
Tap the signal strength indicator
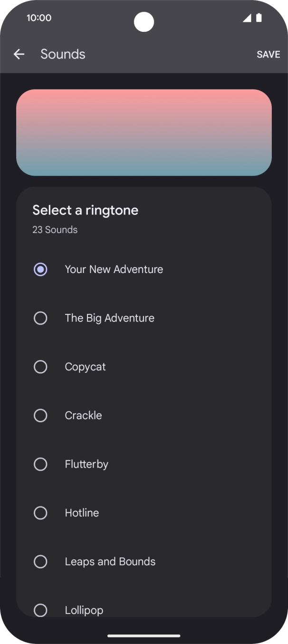[x=247, y=18]
